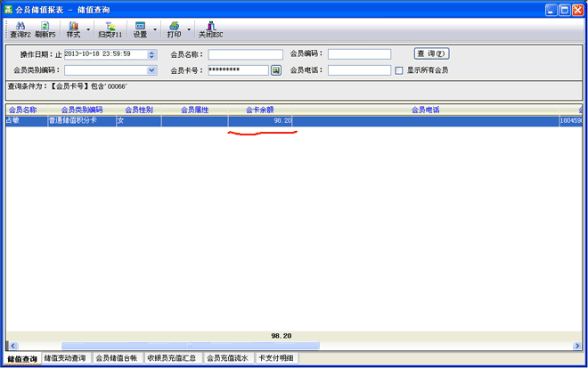Open the 卡支付明细 tab
The height and width of the screenshot is (368, 588).
point(276,358)
